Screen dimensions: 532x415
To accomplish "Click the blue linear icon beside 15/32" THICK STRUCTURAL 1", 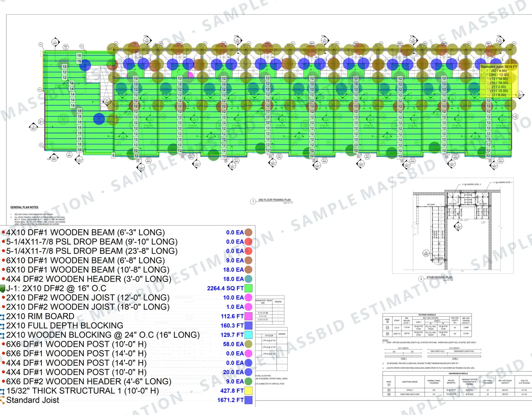I will tap(2, 391).
